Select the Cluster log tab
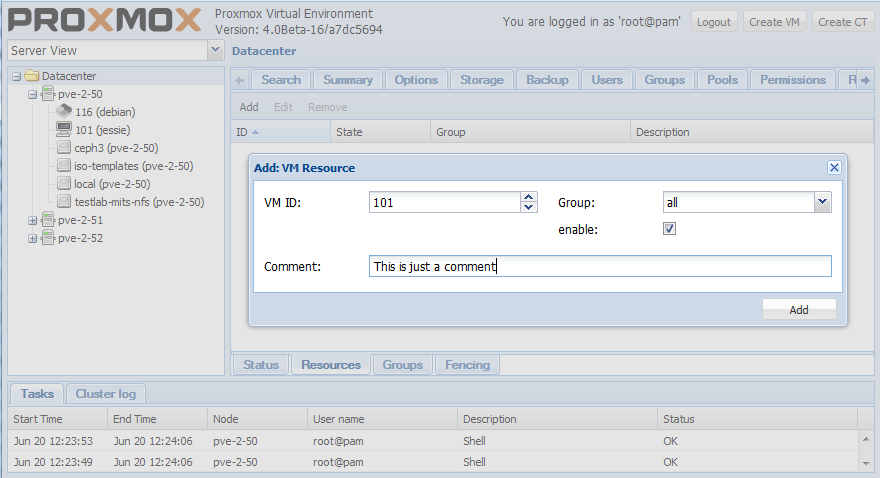Screen dimensions: 880x478 [x=106, y=394]
